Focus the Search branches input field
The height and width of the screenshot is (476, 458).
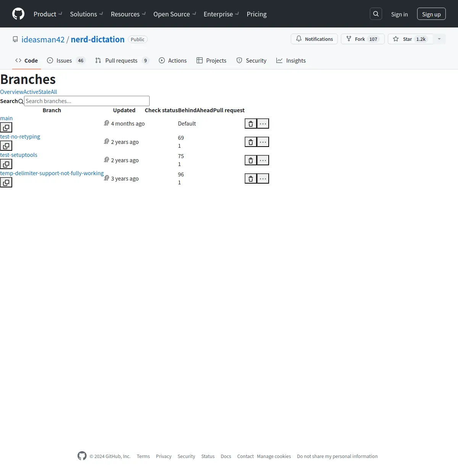coord(87,101)
